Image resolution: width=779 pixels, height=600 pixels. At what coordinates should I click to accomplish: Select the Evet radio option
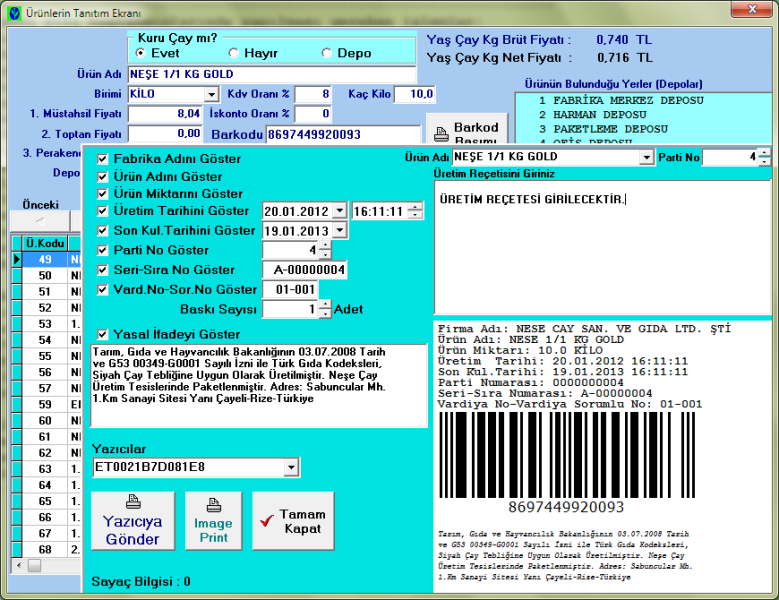pyautogui.click(x=141, y=53)
